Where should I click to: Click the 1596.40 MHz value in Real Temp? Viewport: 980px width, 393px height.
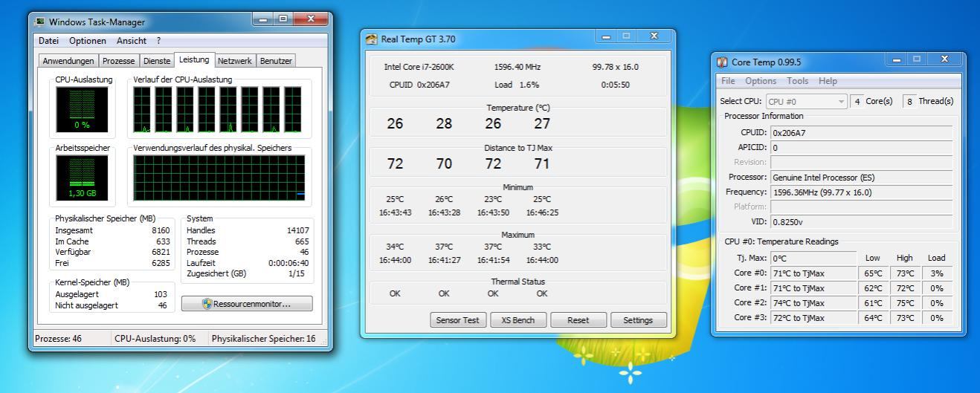click(x=518, y=67)
